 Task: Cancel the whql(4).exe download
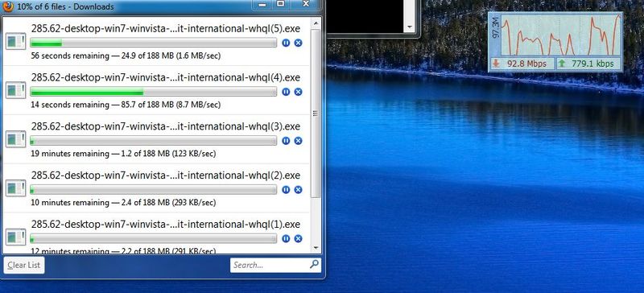coord(298,92)
